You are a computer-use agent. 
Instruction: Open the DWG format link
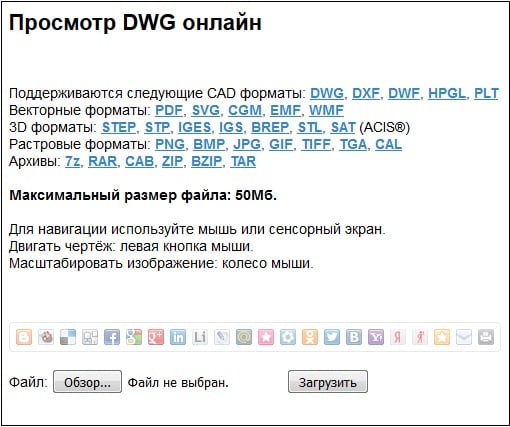point(327,93)
